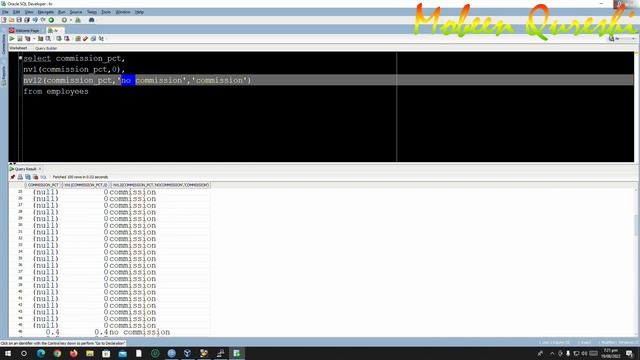Close the Query Result tab
Screen dimensions: 640x360
40,169
